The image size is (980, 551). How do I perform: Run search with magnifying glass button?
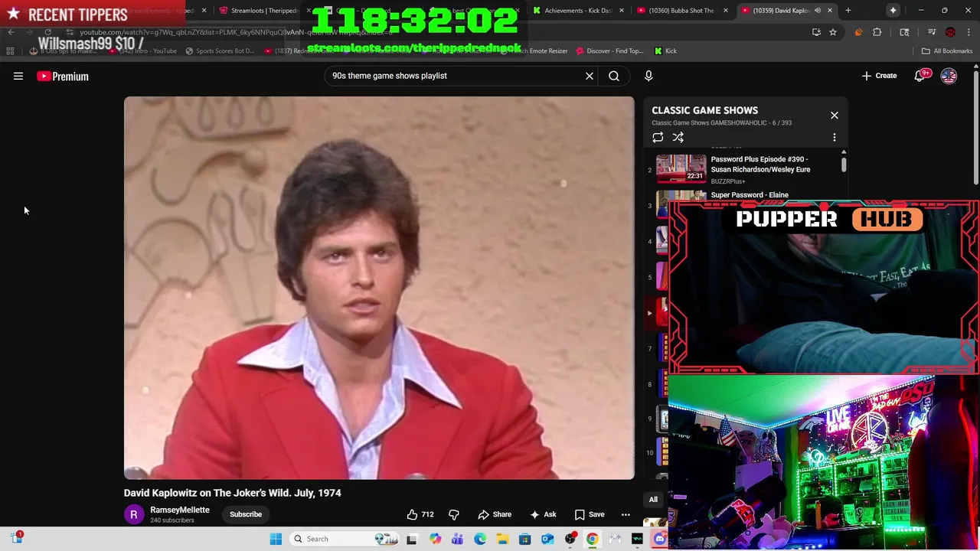click(614, 76)
